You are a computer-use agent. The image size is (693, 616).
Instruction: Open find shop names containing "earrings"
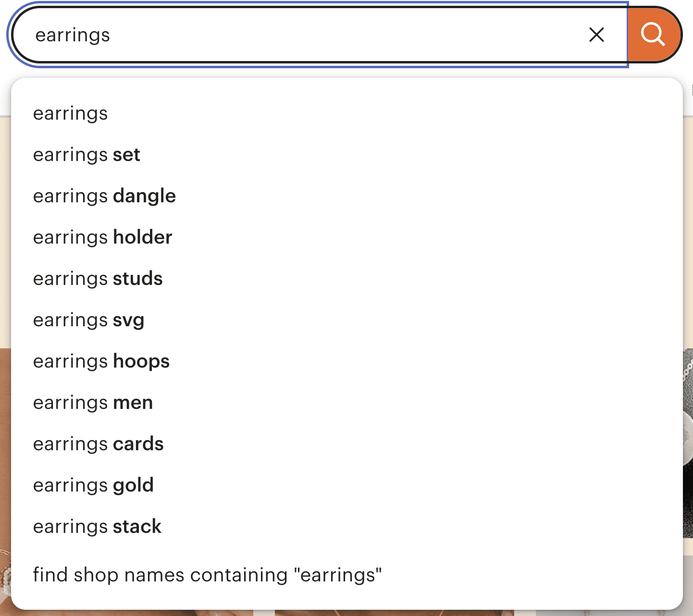(x=346, y=575)
